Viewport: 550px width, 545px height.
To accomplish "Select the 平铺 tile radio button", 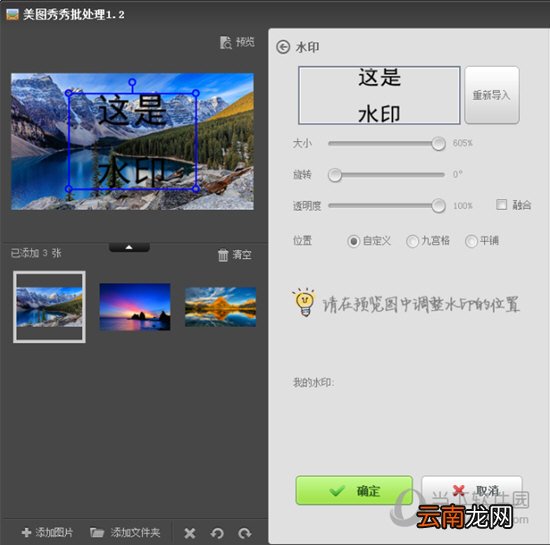I will (x=471, y=241).
